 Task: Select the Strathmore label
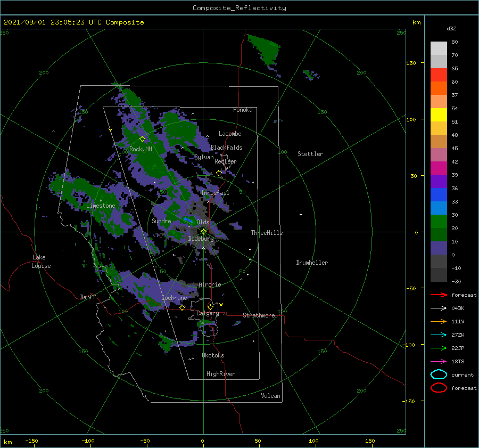coord(259,315)
